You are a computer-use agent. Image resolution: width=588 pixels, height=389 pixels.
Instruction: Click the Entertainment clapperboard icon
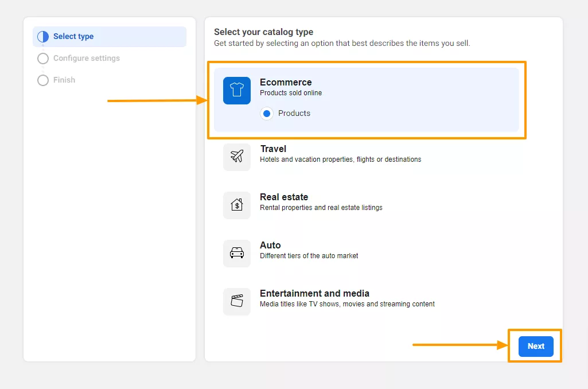(x=237, y=301)
